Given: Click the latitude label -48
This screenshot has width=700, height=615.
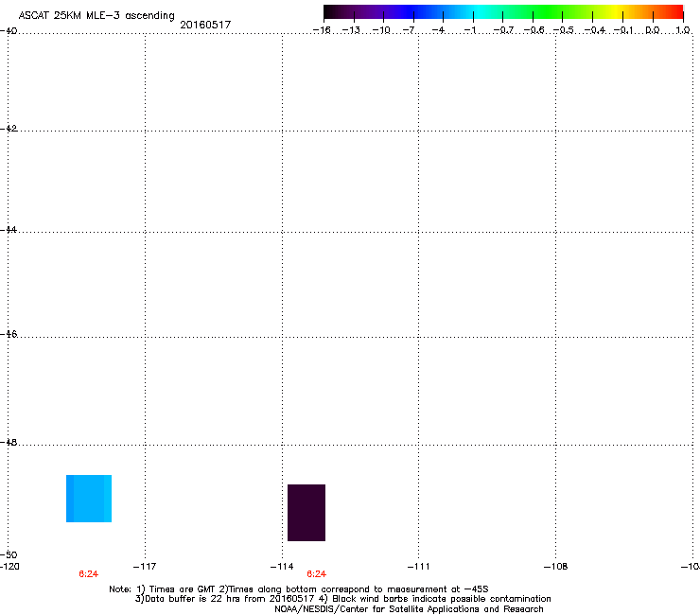Looking at the screenshot, I should (9, 442).
